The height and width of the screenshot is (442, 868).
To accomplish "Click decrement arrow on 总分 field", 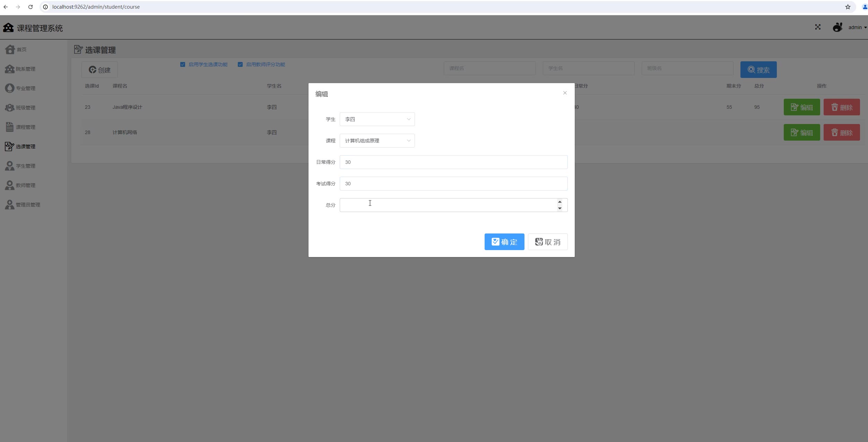I will click(560, 208).
